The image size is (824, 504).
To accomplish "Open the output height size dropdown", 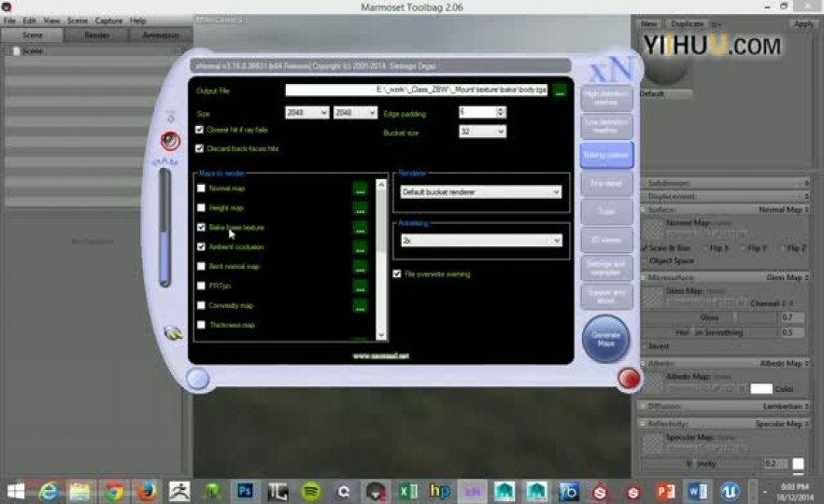I will pos(355,113).
